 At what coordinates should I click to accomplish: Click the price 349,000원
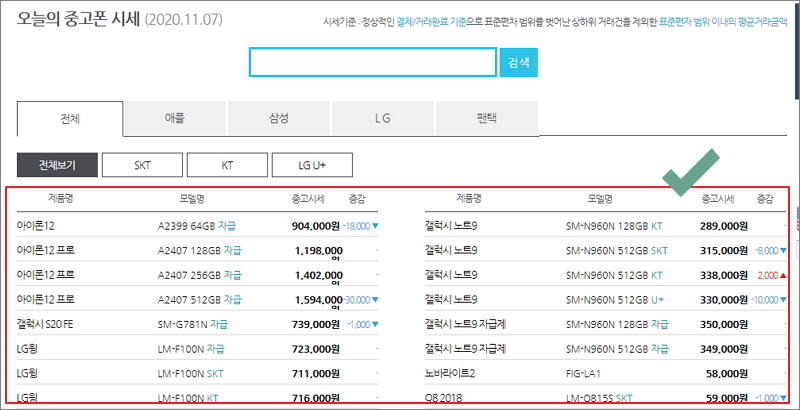click(723, 349)
